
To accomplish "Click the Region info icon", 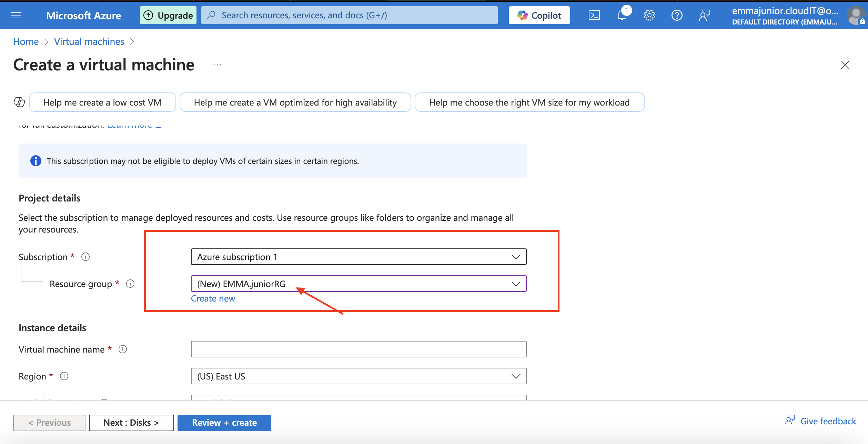I will tap(64, 376).
